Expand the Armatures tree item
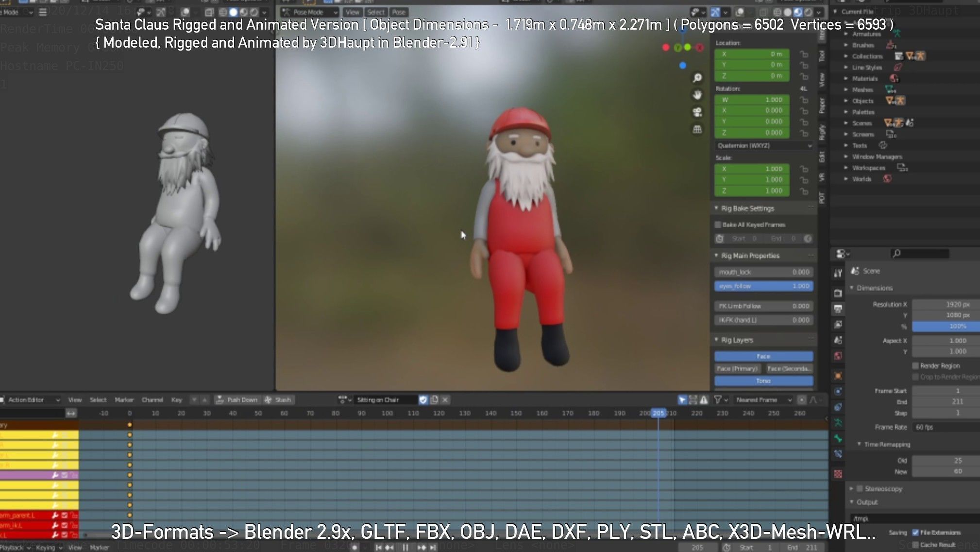 click(x=846, y=34)
